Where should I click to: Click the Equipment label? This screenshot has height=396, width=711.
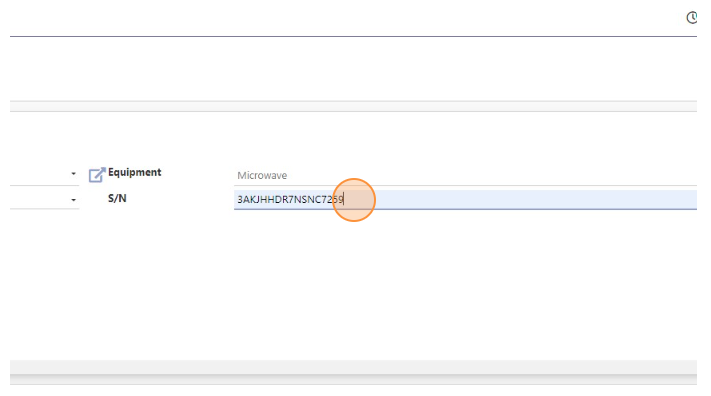134,172
